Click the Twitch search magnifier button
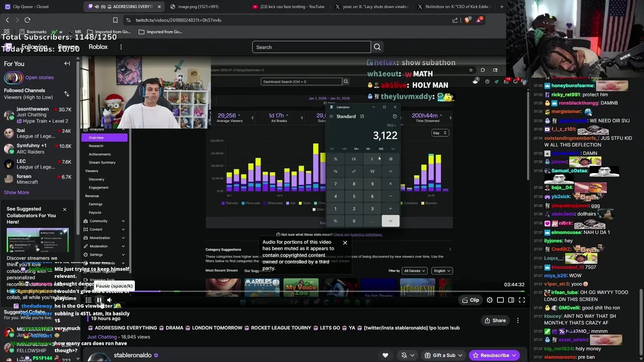 pyautogui.click(x=377, y=47)
